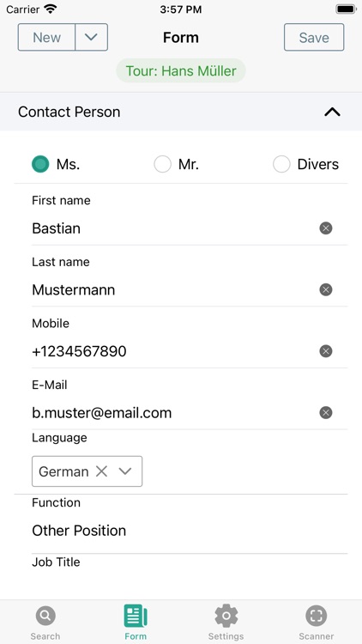Open the Scanner tab icon
This screenshot has width=362, height=644.
tap(316, 616)
